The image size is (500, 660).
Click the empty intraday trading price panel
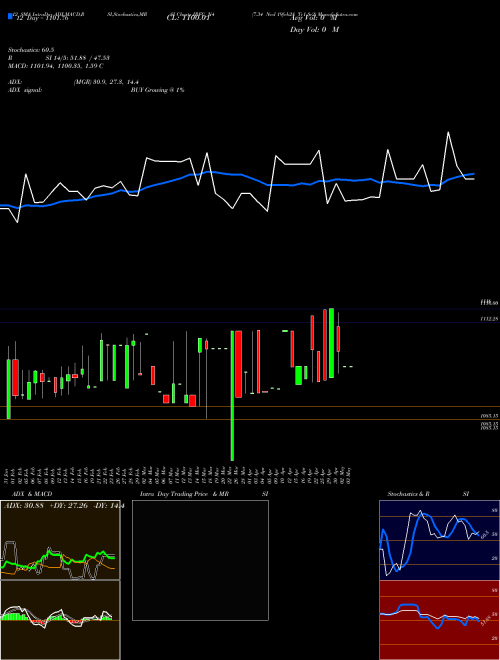(200, 560)
